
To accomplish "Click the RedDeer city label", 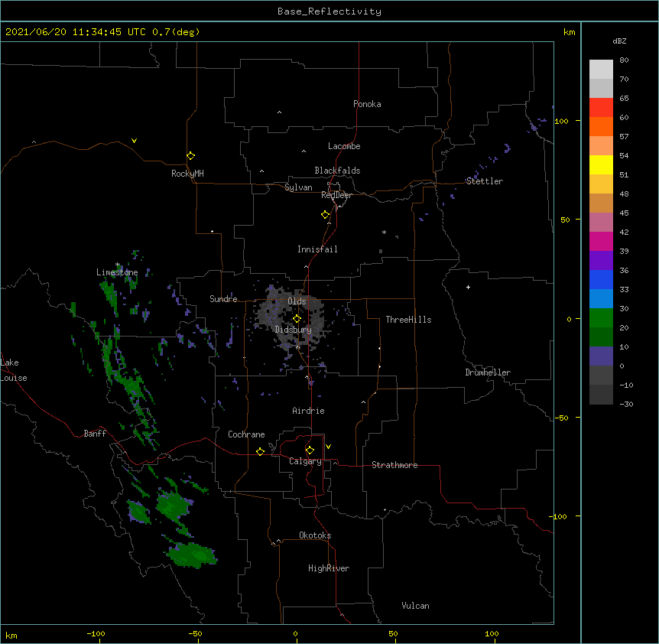I will [x=336, y=195].
